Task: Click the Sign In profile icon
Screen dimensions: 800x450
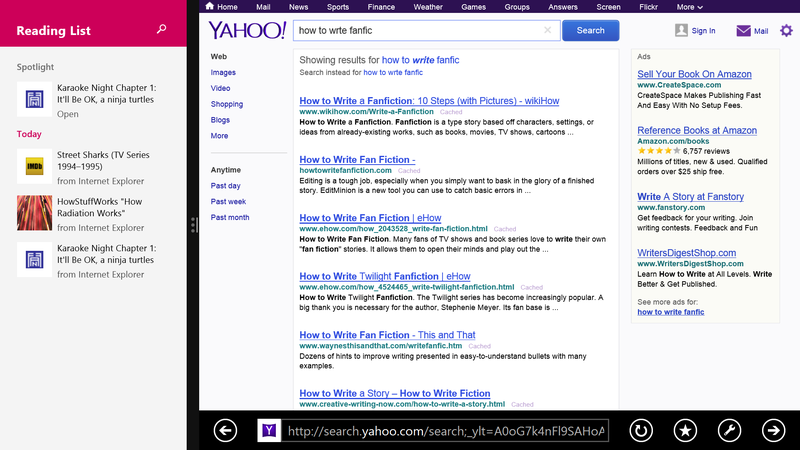Action: pos(681,30)
